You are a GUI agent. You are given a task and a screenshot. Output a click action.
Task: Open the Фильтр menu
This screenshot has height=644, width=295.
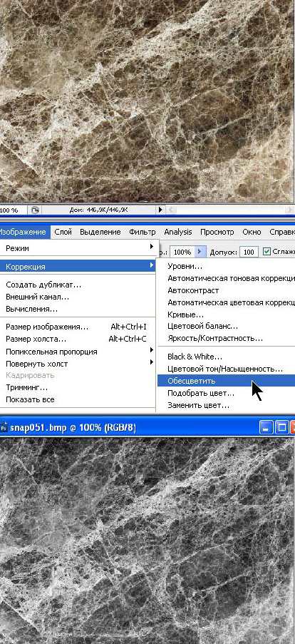pyautogui.click(x=143, y=232)
